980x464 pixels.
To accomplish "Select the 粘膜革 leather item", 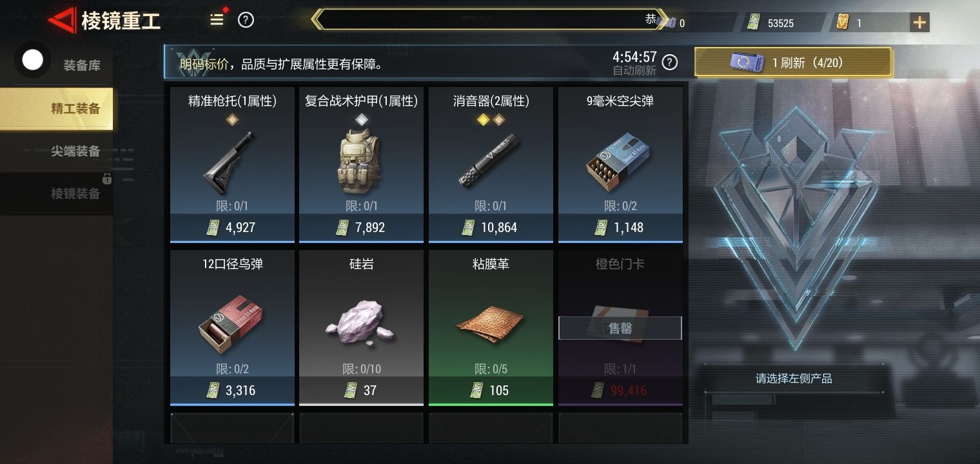I will [491, 327].
